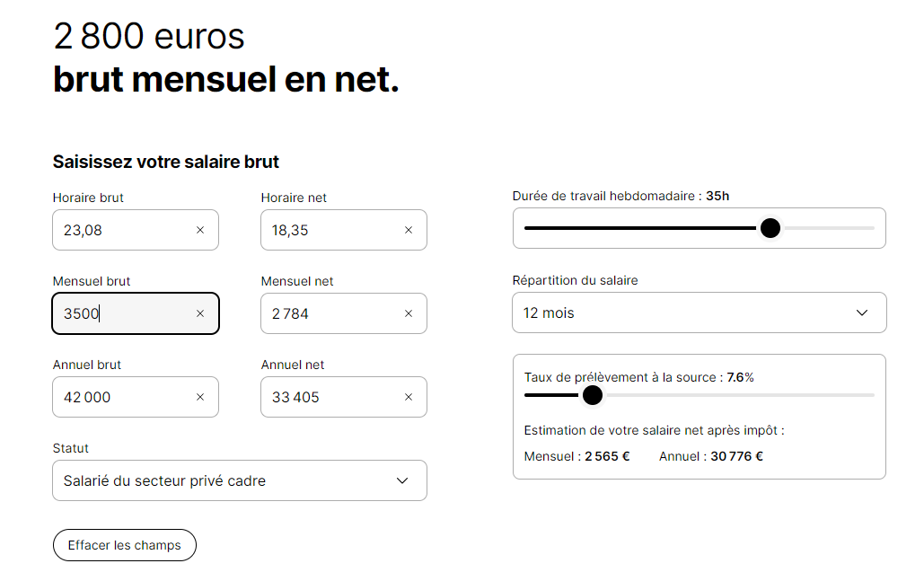Image resolution: width=924 pixels, height=581 pixels.
Task: Clear the Annuel net field value
Action: 409,397
